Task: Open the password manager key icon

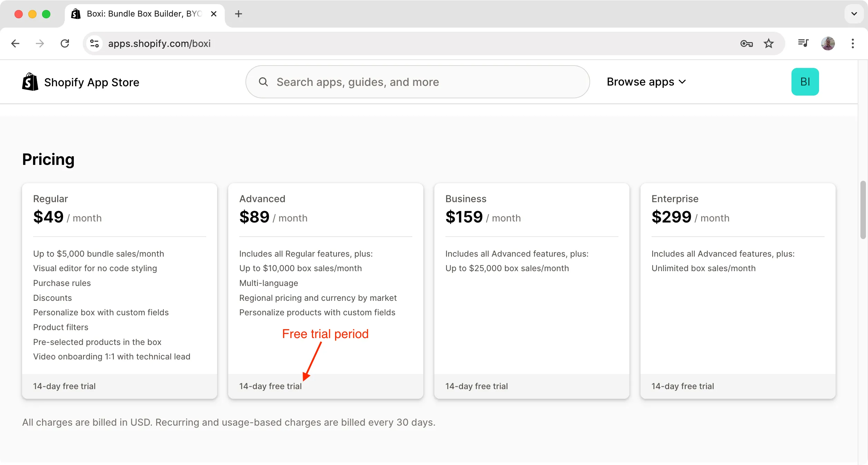Action: click(x=747, y=43)
